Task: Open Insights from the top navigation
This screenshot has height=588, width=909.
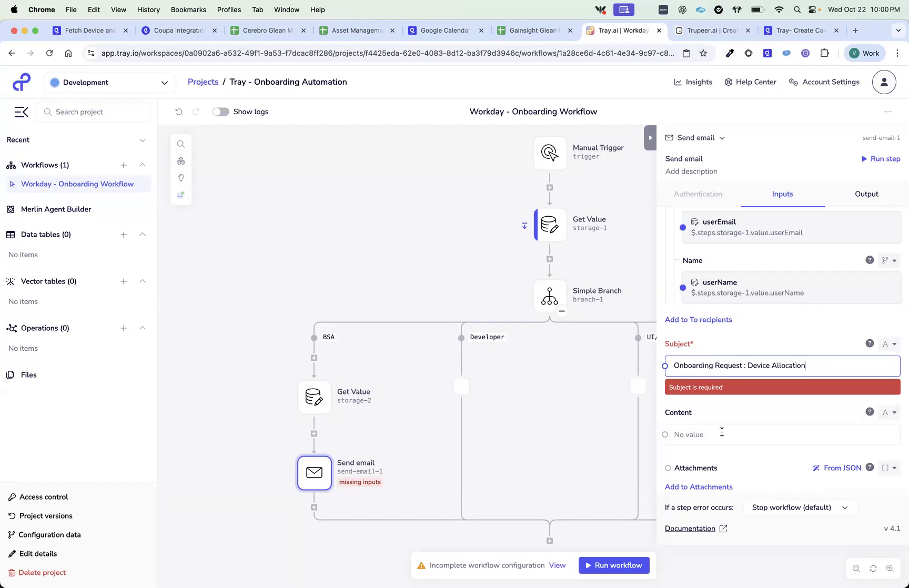Action: click(x=693, y=82)
